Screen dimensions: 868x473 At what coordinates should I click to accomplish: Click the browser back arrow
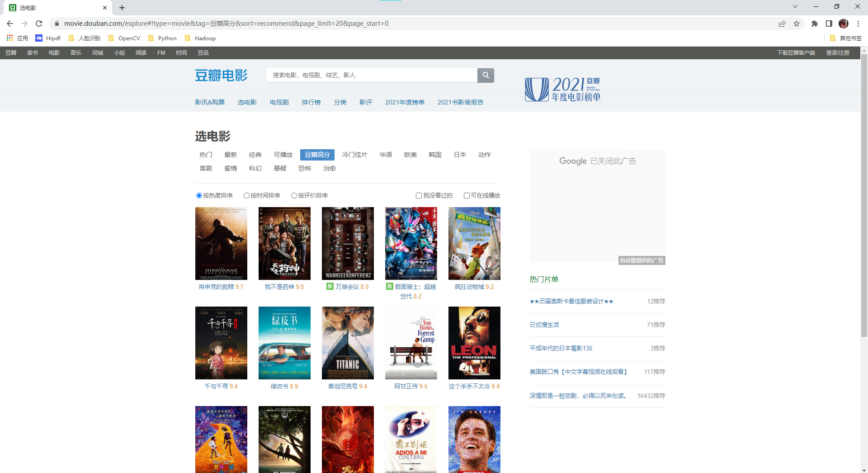pyautogui.click(x=10, y=24)
